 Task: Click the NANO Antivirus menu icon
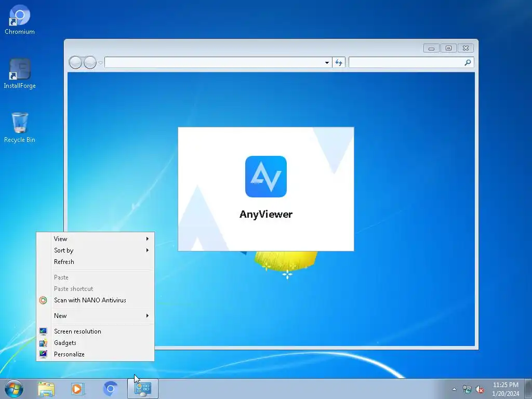coord(43,300)
